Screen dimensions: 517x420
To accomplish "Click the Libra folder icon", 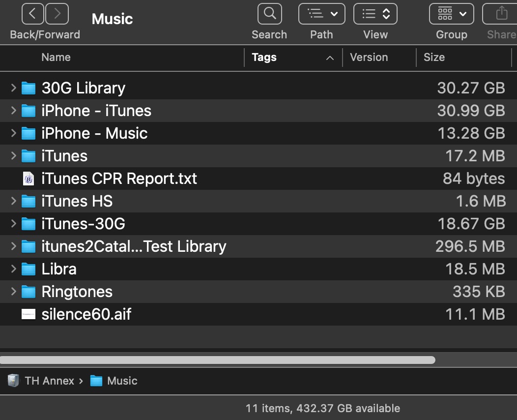I will [29, 269].
